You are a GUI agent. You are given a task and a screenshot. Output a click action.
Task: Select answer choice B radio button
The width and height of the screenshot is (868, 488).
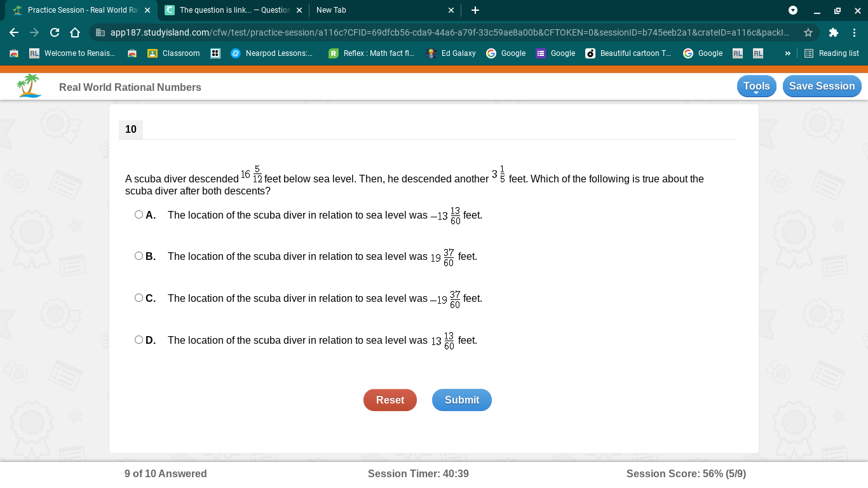139,256
